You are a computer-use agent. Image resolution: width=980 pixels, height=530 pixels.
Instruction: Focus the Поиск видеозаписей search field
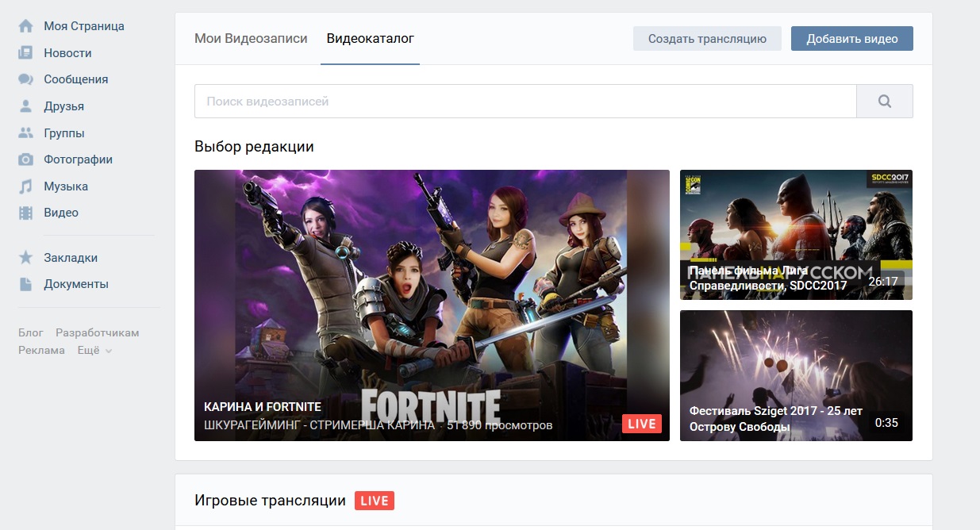[x=525, y=102]
